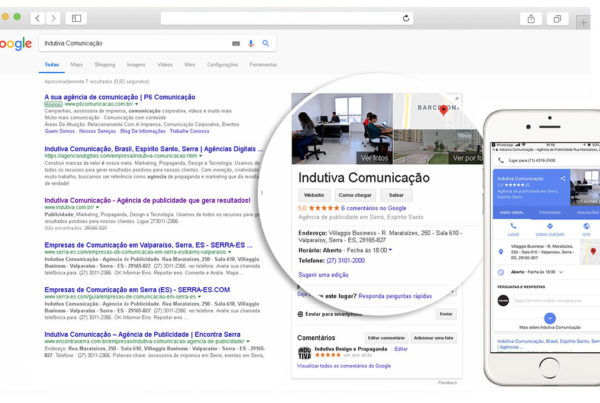This screenshot has height=403, width=600.
Task: Click the Google logo
Action: click(x=16, y=44)
